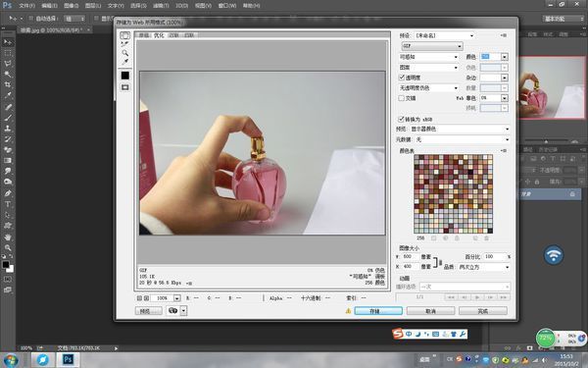Viewport: 588px width, 368px height.
Task: Select the Slice Select tool in dialog
Action: pyautogui.click(x=124, y=44)
